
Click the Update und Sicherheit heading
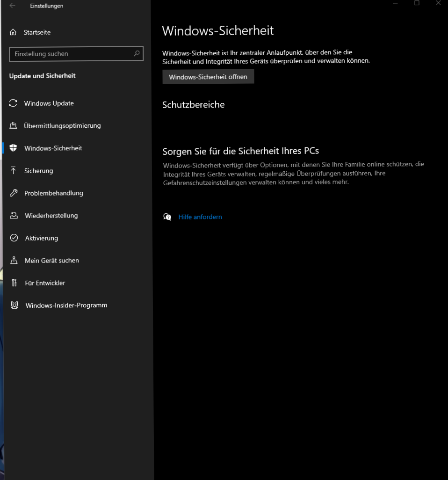click(x=42, y=76)
